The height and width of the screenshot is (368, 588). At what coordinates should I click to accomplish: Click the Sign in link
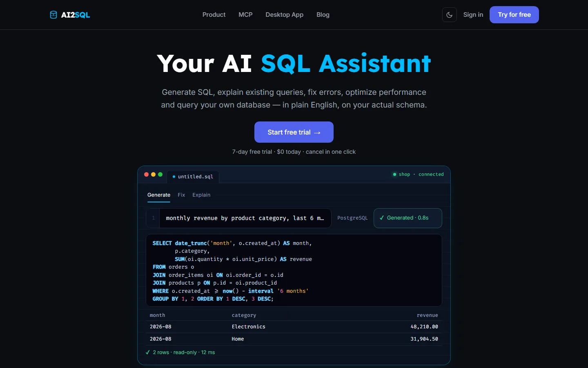pos(473,15)
